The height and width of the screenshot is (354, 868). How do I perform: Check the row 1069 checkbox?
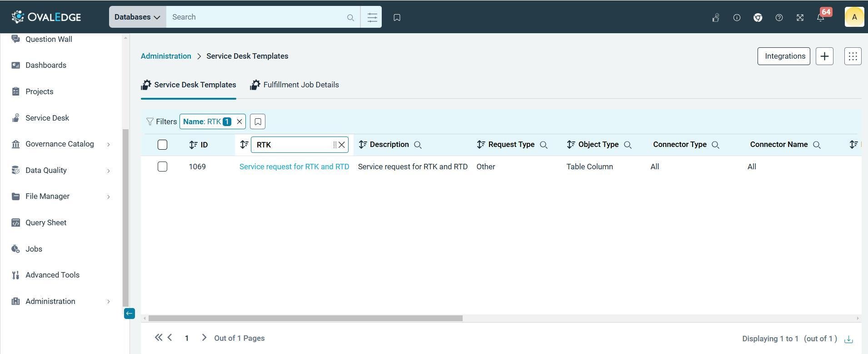pyautogui.click(x=162, y=167)
